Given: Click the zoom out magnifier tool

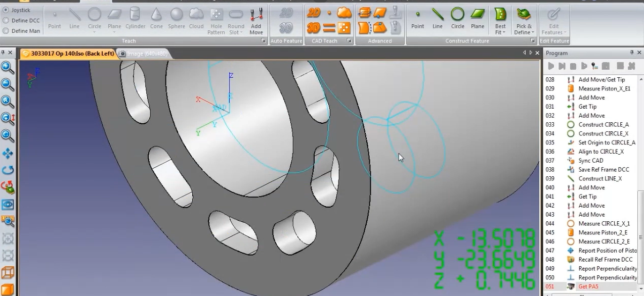Looking at the screenshot, I should pos(7,84).
